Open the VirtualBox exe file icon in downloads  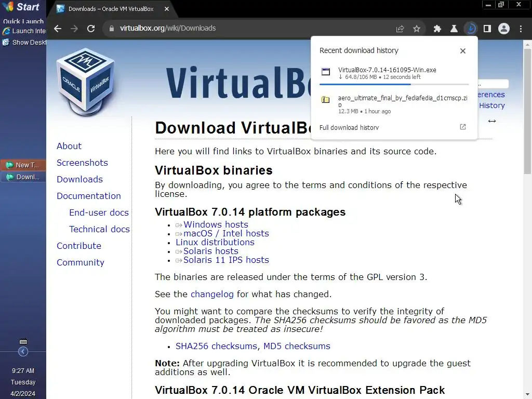[x=326, y=72]
